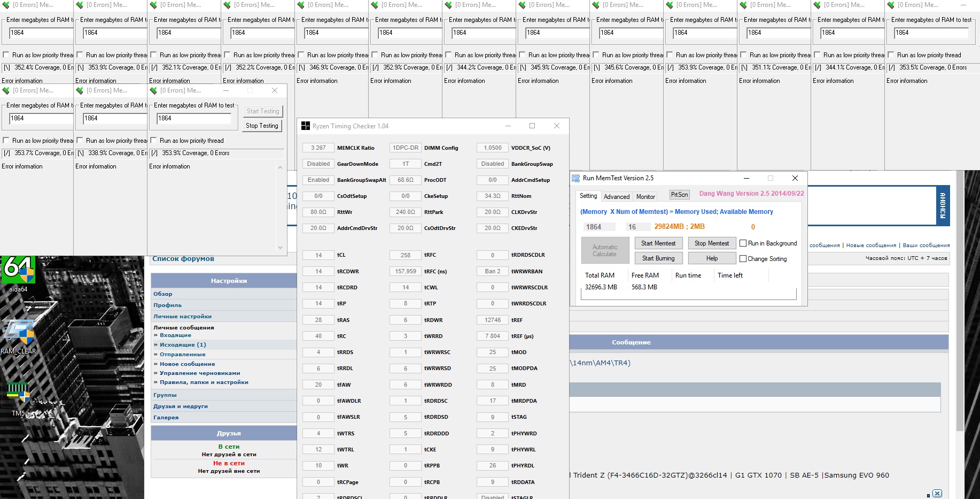Close the small ad at page bottom right
This screenshot has height=499, width=980.
937,494
